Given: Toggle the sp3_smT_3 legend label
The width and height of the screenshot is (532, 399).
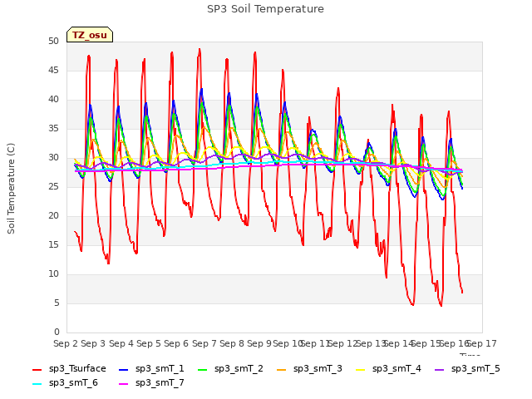Looking at the screenshot, I should tap(318, 369).
